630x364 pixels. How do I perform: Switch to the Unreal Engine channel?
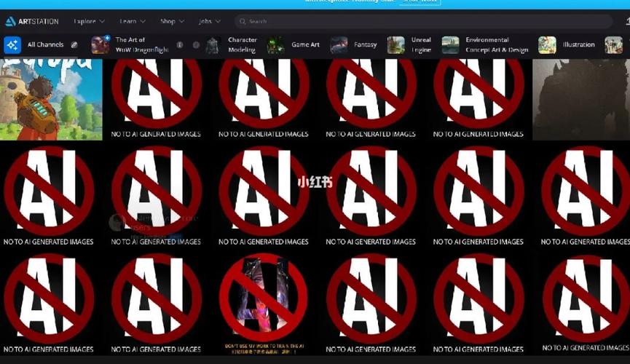[x=409, y=44]
